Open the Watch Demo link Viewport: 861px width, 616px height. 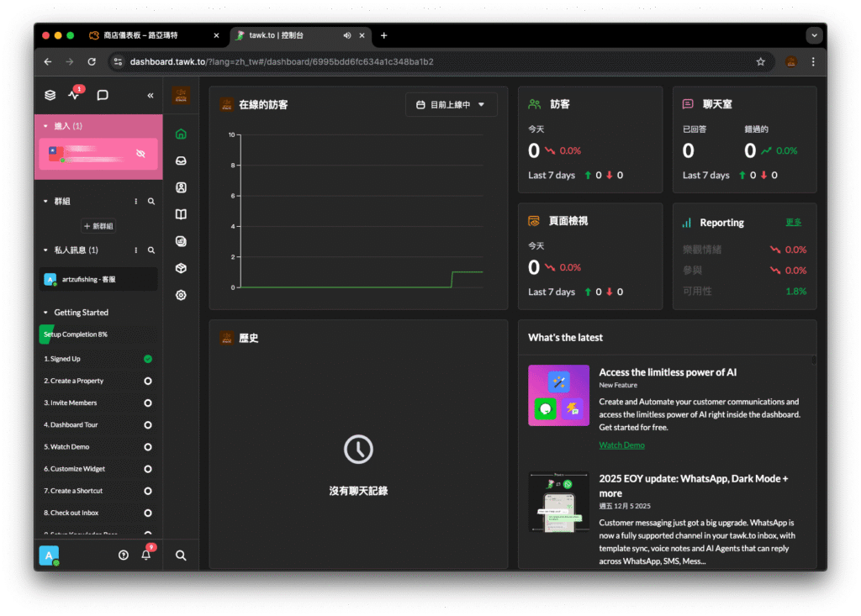[621, 445]
